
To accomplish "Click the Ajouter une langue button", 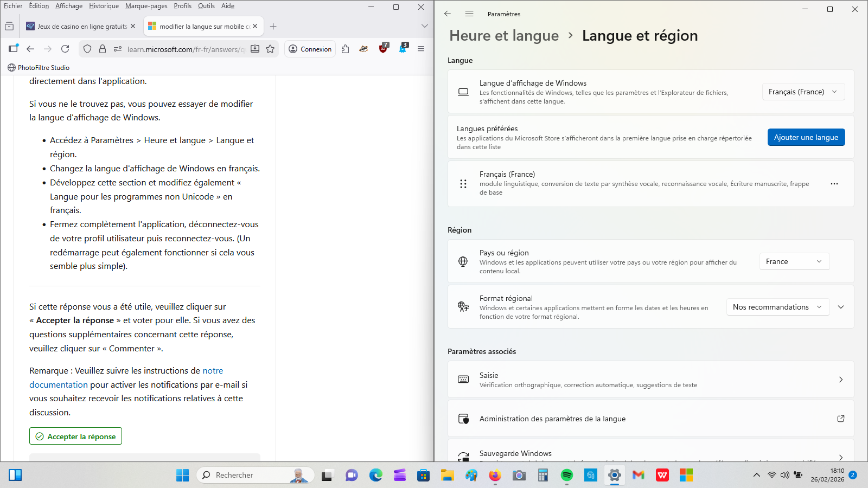I will [806, 137].
